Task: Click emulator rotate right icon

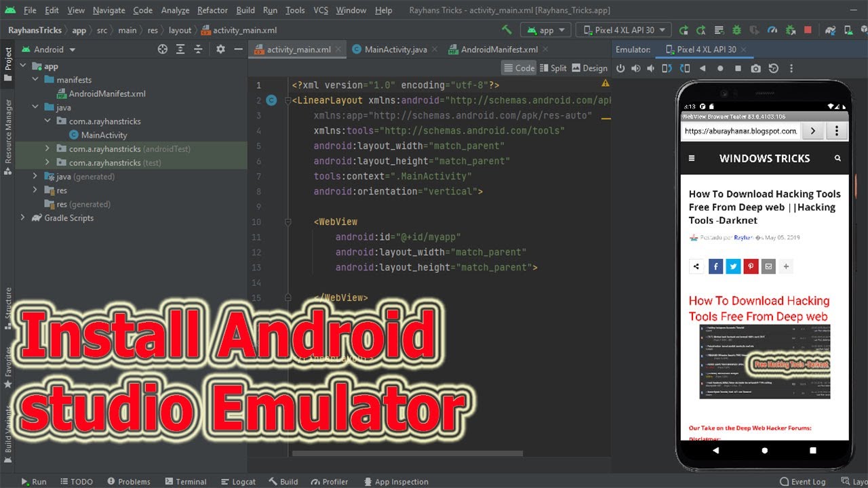Action: [x=685, y=68]
